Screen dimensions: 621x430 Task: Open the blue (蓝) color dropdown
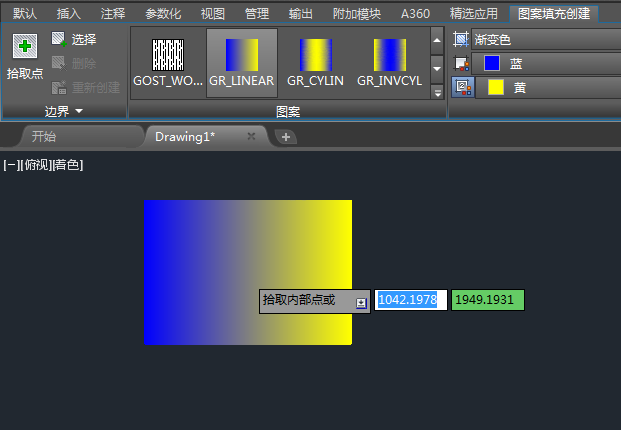(546, 63)
